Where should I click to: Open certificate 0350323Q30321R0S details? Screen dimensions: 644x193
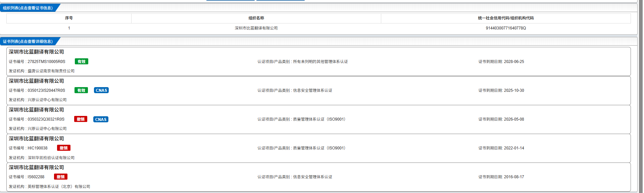(318, 119)
